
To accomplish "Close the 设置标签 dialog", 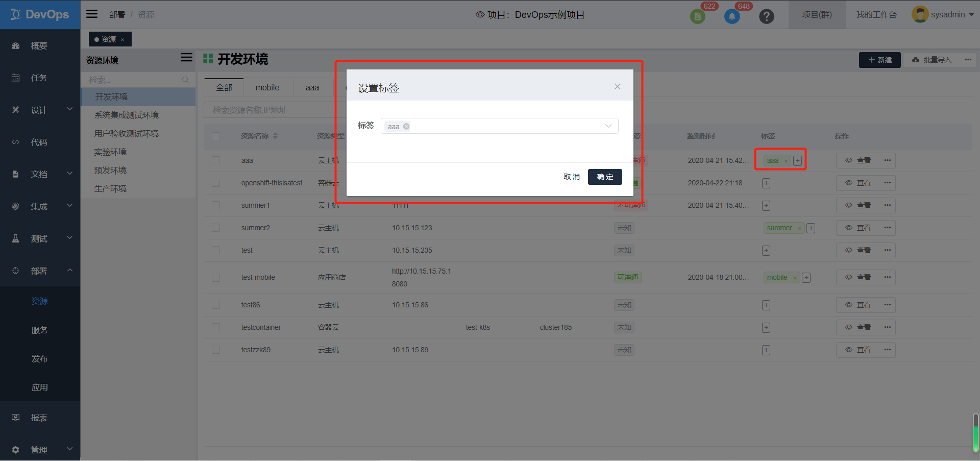I will click(x=618, y=86).
